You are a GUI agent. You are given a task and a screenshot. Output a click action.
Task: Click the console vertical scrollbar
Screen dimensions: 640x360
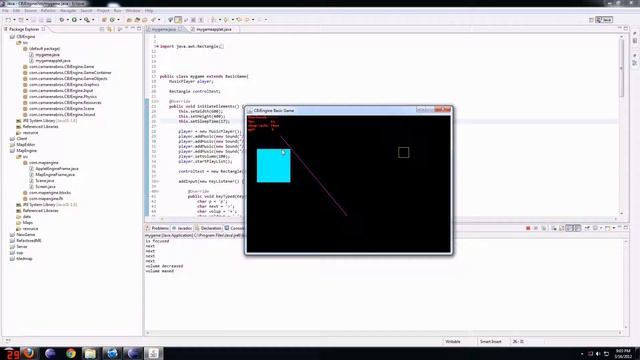(x=626, y=284)
